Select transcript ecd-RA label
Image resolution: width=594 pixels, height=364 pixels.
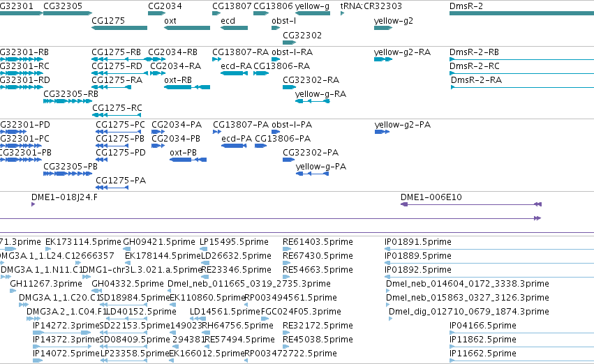236,66
